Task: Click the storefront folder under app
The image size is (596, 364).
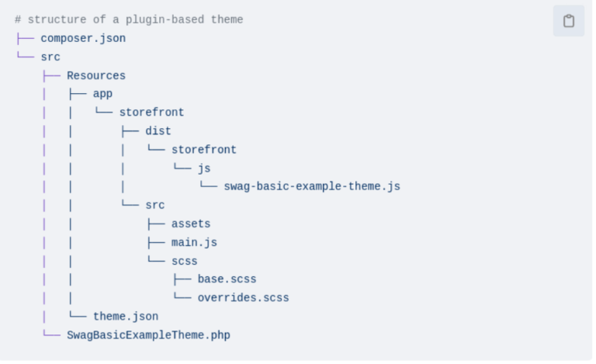Action: coord(151,113)
